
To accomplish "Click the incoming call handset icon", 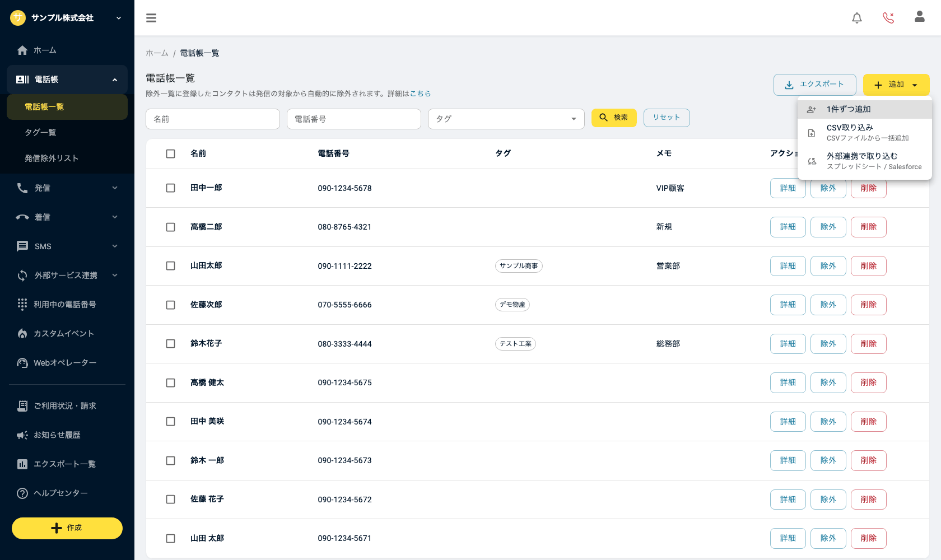I will pos(22,217).
